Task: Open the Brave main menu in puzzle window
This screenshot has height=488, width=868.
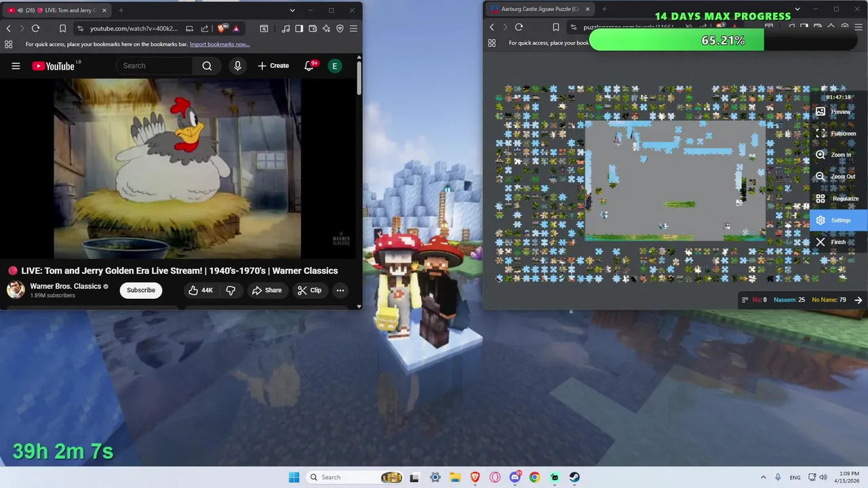Action: click(859, 27)
